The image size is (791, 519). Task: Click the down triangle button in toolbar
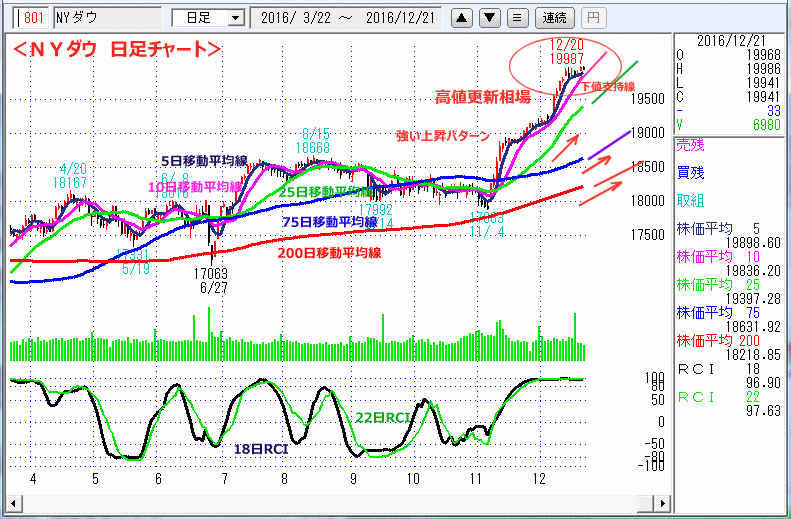pyautogui.click(x=487, y=17)
